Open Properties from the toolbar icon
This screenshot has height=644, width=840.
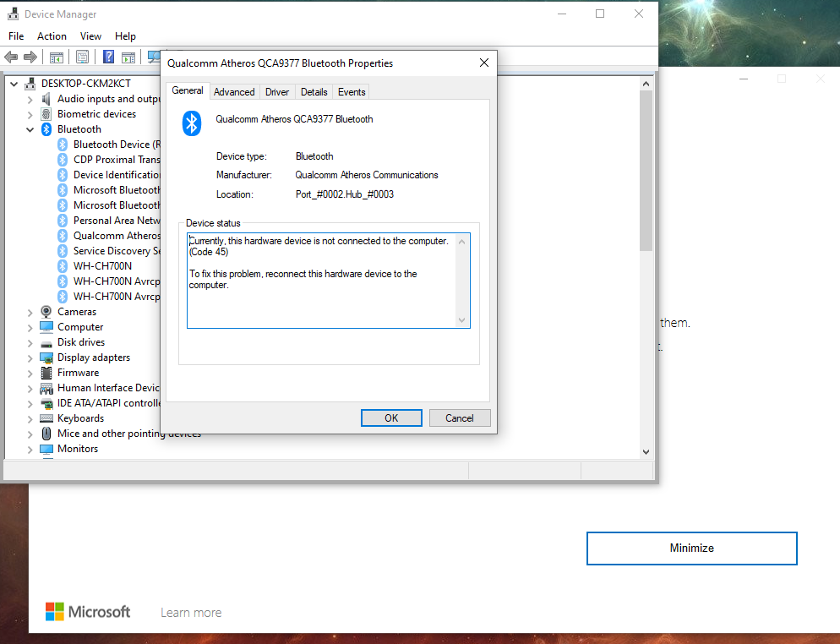tap(82, 57)
